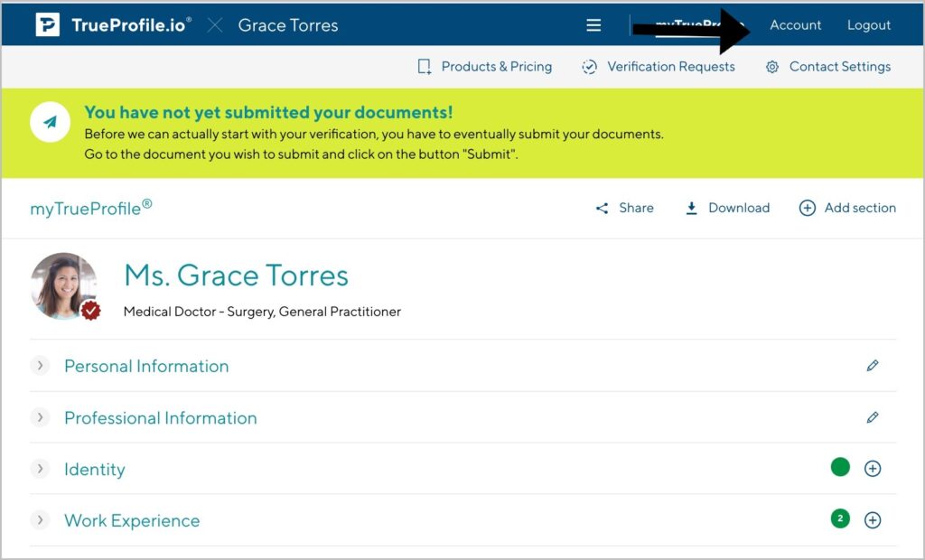Click the myTrueProfile page title
Viewport: 925px width, 560px height.
pos(91,209)
